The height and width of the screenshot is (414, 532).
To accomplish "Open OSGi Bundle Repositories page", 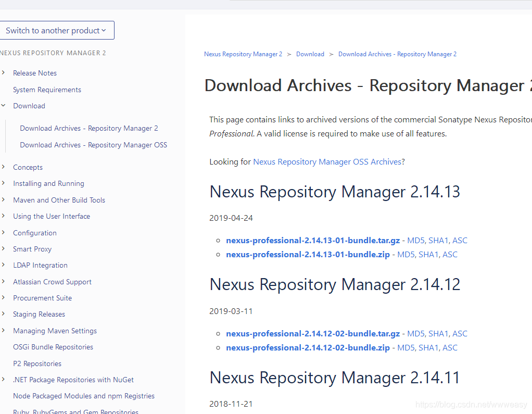I will click(x=53, y=347).
